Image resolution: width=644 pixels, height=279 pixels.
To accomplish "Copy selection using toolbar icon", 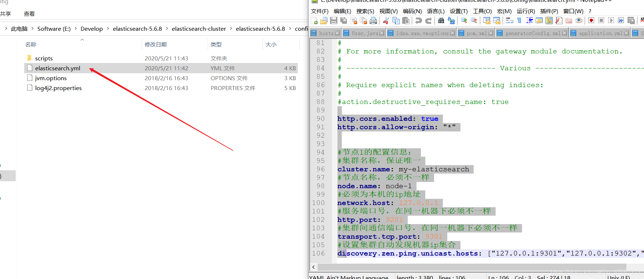I will pyautogui.click(x=396, y=21).
